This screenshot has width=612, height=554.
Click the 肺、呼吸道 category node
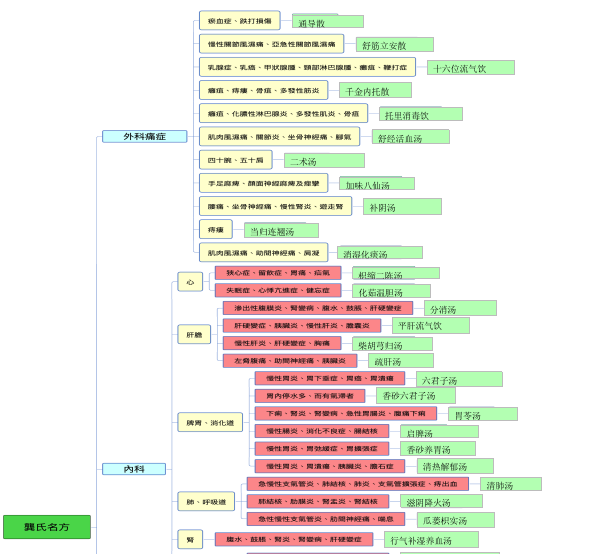(x=206, y=502)
